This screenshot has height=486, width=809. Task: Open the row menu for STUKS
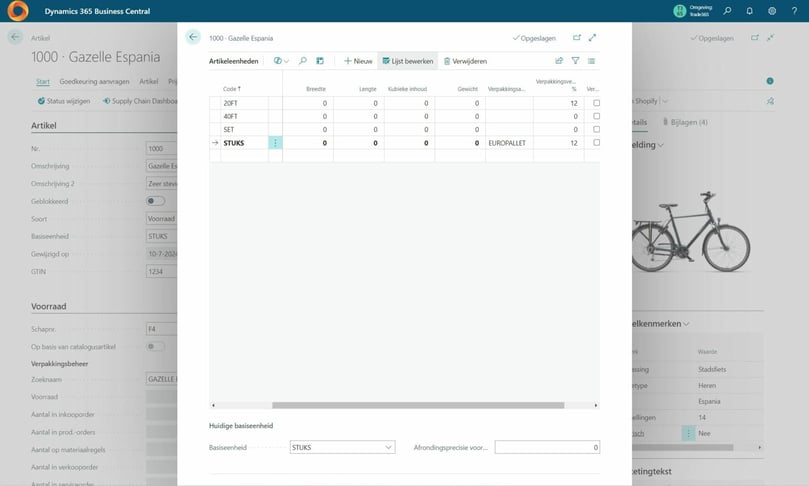[x=275, y=143]
